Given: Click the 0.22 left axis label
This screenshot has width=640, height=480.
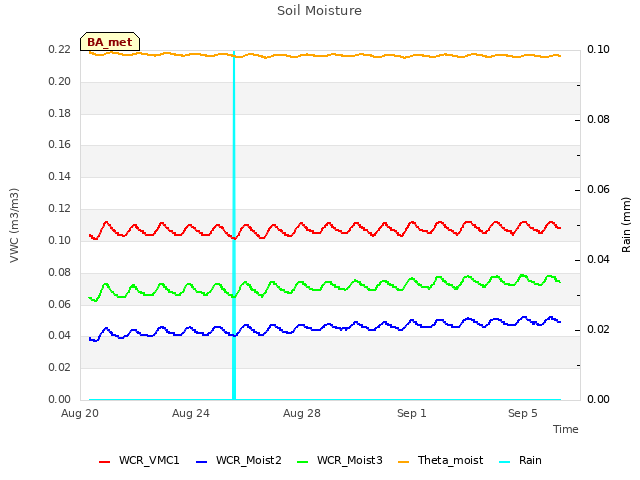Looking at the screenshot, I should coord(60,49).
